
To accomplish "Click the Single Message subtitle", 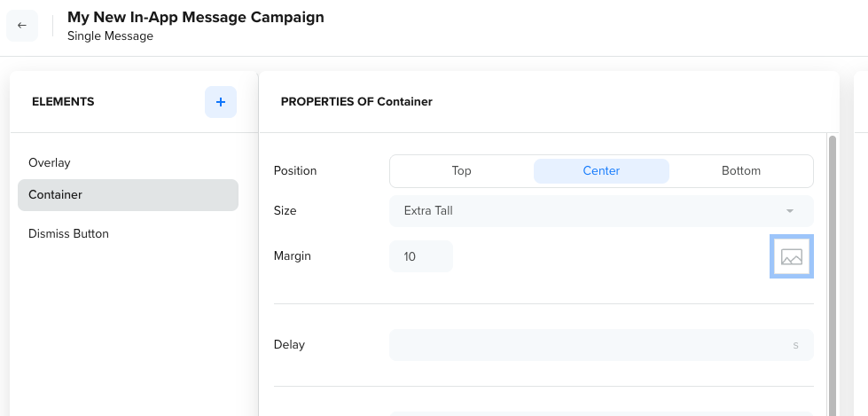I will point(110,36).
